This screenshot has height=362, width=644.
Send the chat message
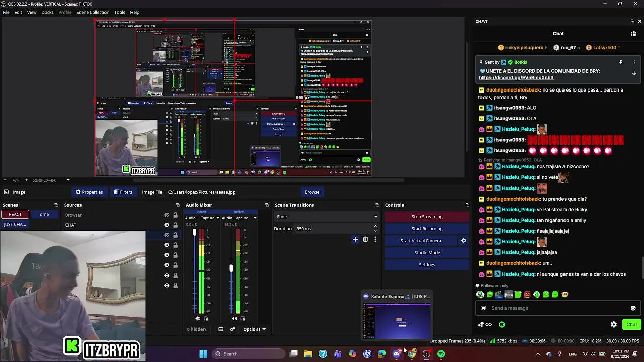click(631, 325)
